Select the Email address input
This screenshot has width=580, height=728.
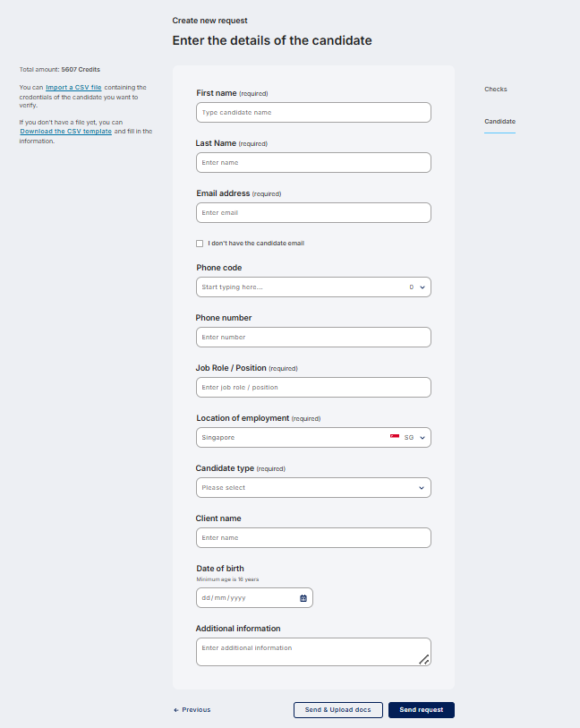coord(313,213)
